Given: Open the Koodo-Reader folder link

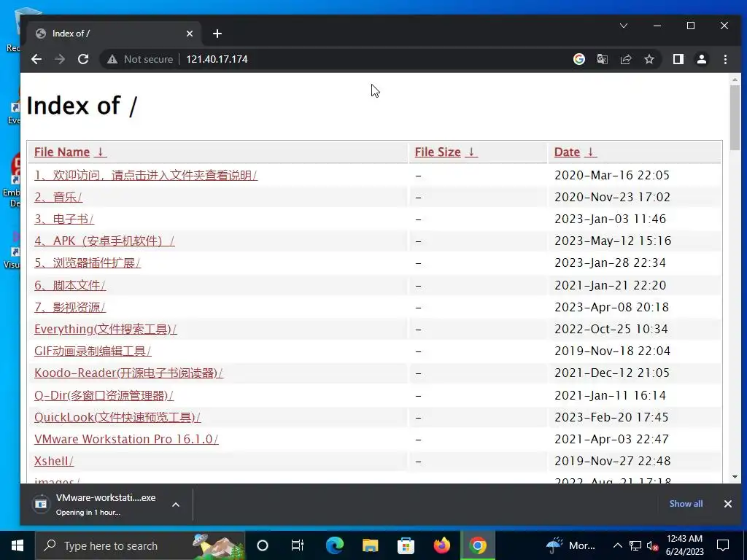Looking at the screenshot, I should pyautogui.click(x=128, y=373).
